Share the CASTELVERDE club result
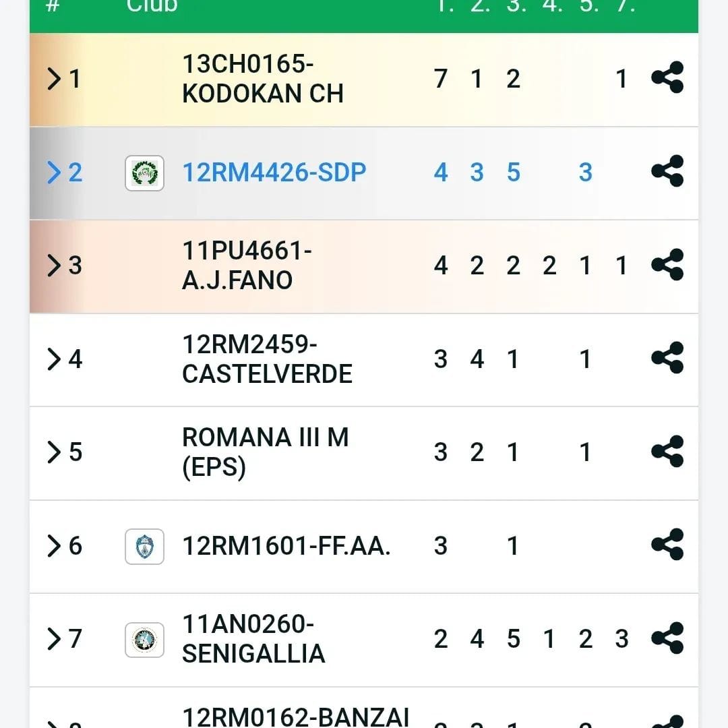The image size is (728, 728). coord(667,359)
